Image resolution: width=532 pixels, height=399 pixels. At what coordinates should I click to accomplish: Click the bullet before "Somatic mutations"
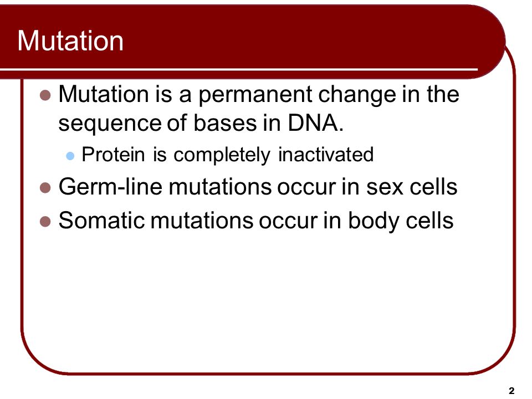(x=45, y=222)
